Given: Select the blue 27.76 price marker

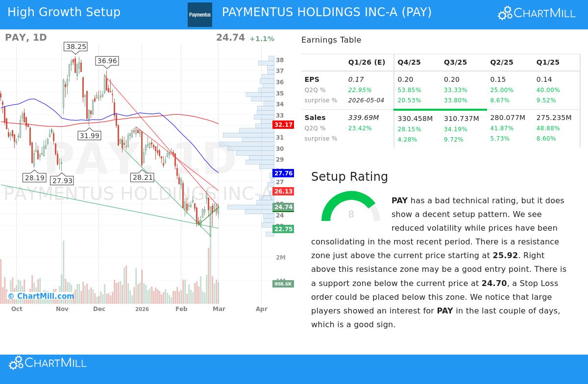Looking at the screenshot, I should point(283,173).
